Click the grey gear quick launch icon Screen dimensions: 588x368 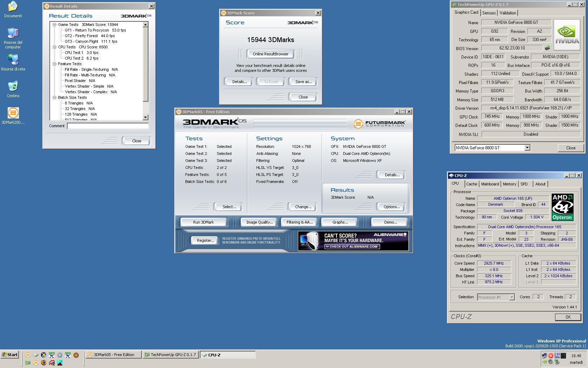[59, 355]
